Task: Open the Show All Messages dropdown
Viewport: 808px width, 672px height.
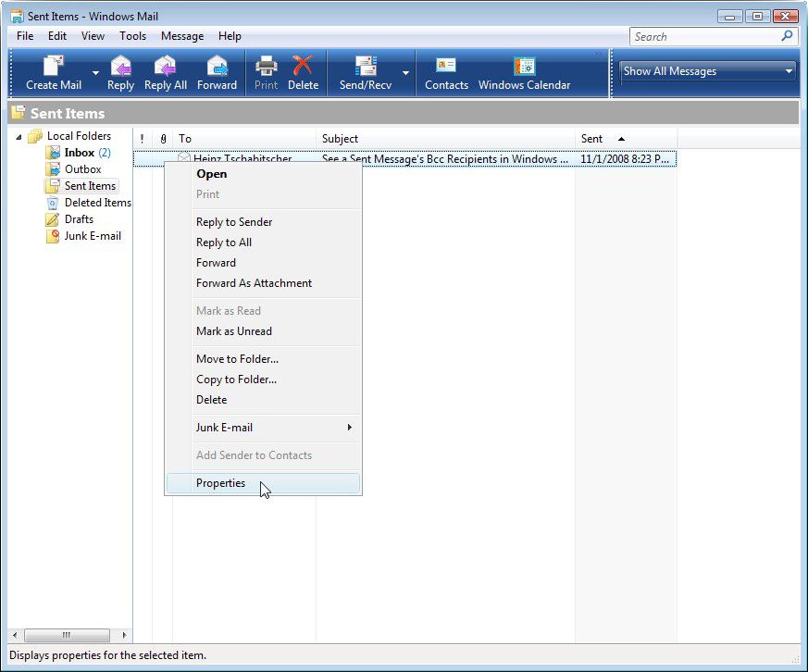Action: [707, 71]
